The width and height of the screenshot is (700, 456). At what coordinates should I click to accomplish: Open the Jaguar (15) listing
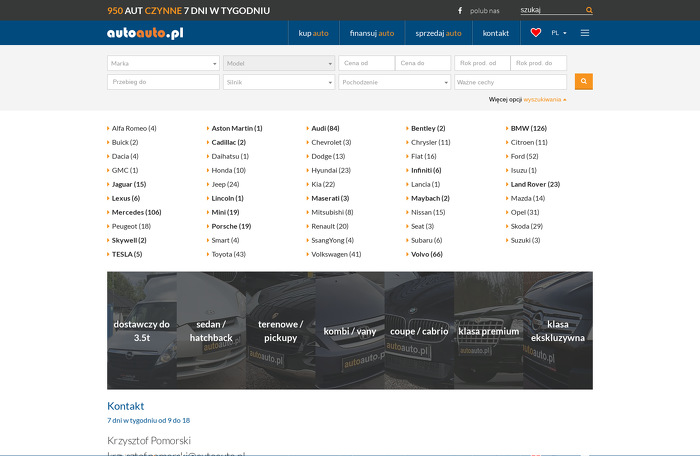pos(129,184)
